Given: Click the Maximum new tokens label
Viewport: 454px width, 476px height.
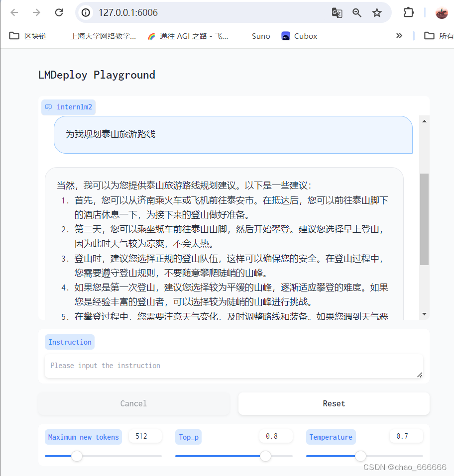Looking at the screenshot, I should pos(83,437).
